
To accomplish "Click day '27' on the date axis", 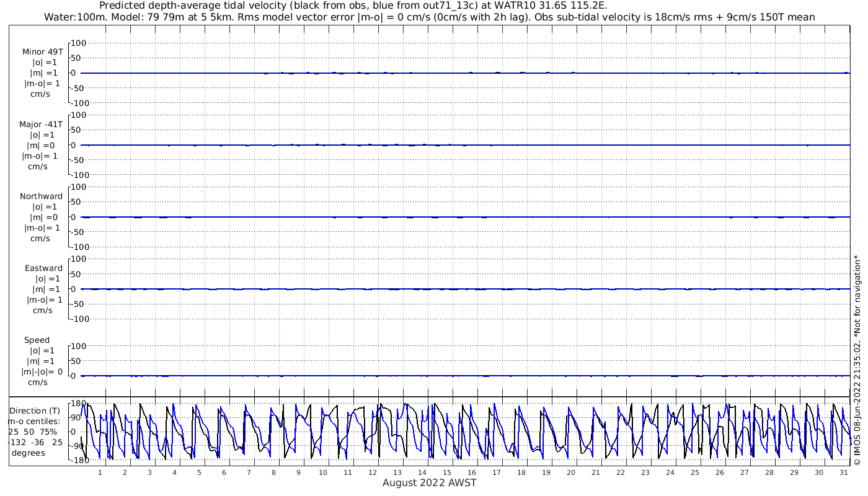I will pyautogui.click(x=745, y=472).
